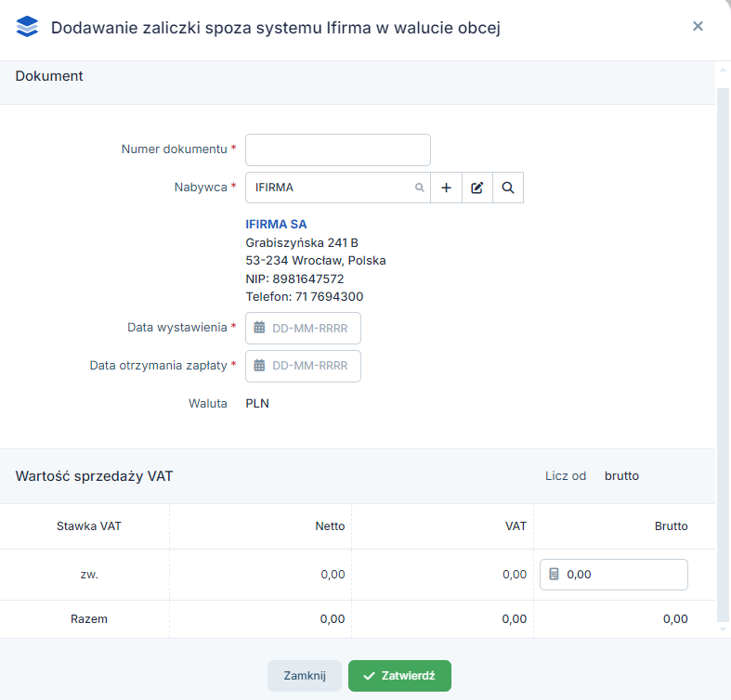Close the dialog with the X icon
The width and height of the screenshot is (731, 700).
pos(698,26)
